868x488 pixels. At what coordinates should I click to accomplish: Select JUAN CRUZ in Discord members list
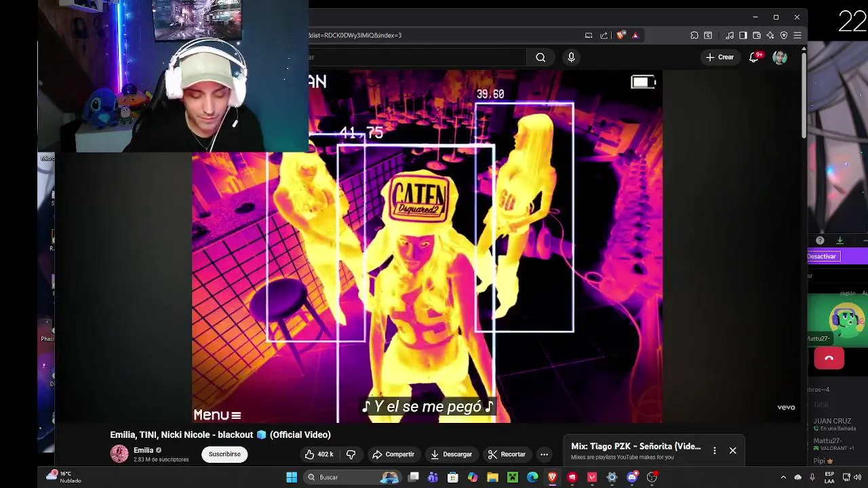click(837, 424)
